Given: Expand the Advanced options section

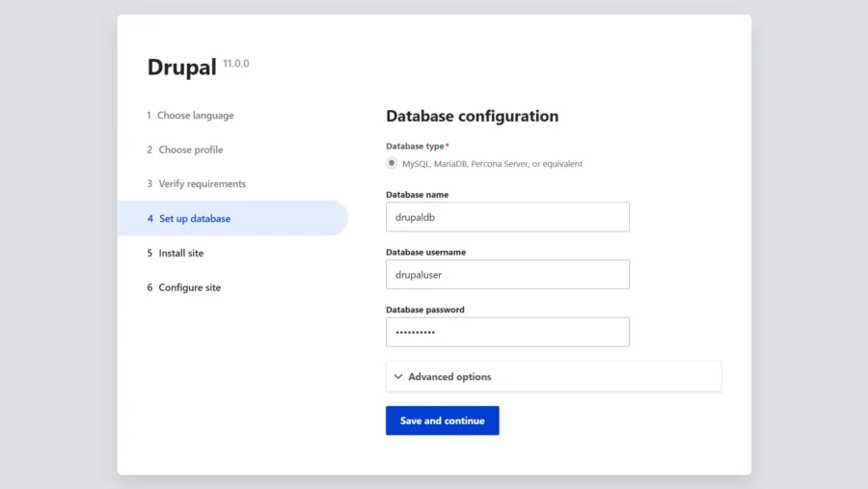Looking at the screenshot, I should pos(554,376).
